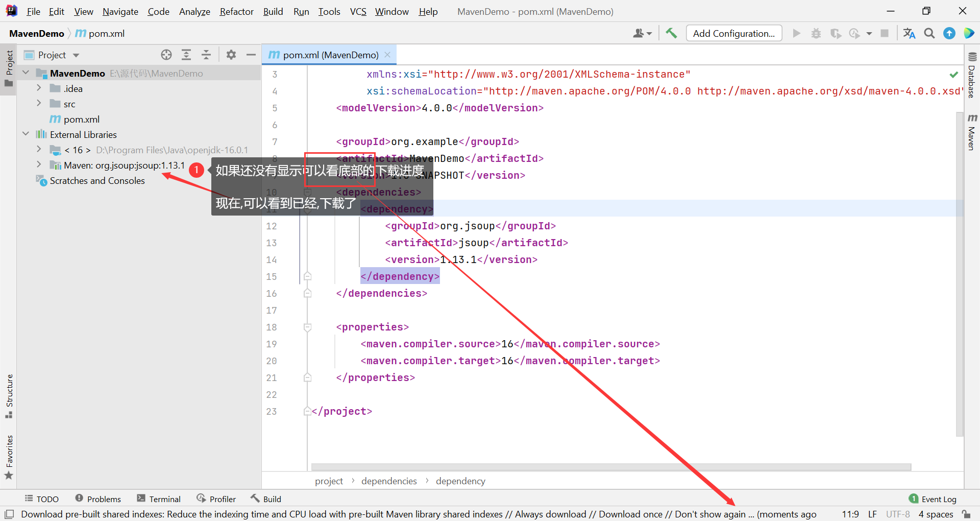Click MavenDemo in navigation bar
Screen dimensions: 980x521
pos(37,34)
